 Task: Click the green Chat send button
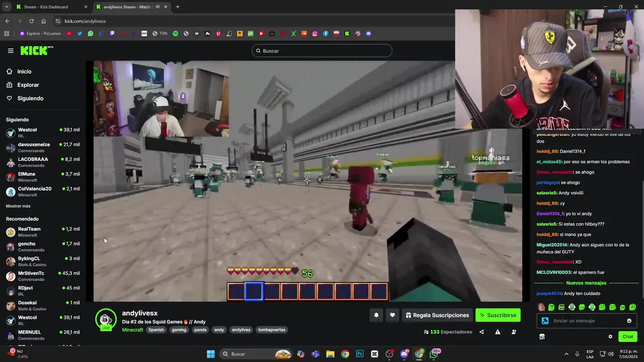tap(628, 337)
